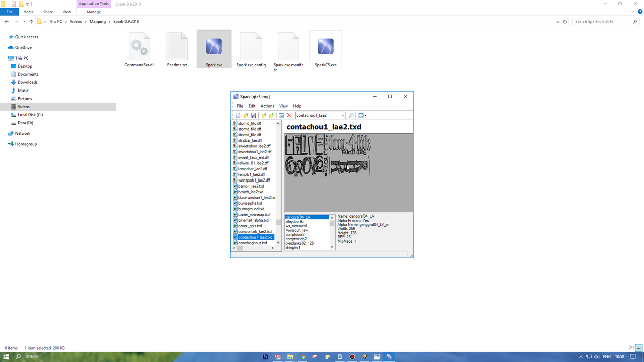The width and height of the screenshot is (644, 362).
Task: Select contachou1_lae2.txd in the file list
Action: point(255,237)
